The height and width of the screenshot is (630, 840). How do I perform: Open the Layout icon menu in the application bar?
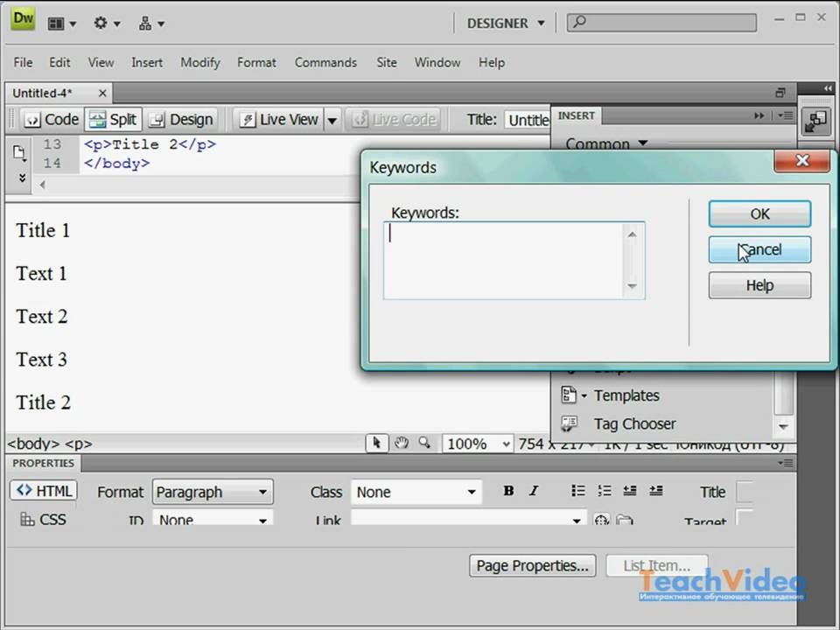click(x=61, y=24)
